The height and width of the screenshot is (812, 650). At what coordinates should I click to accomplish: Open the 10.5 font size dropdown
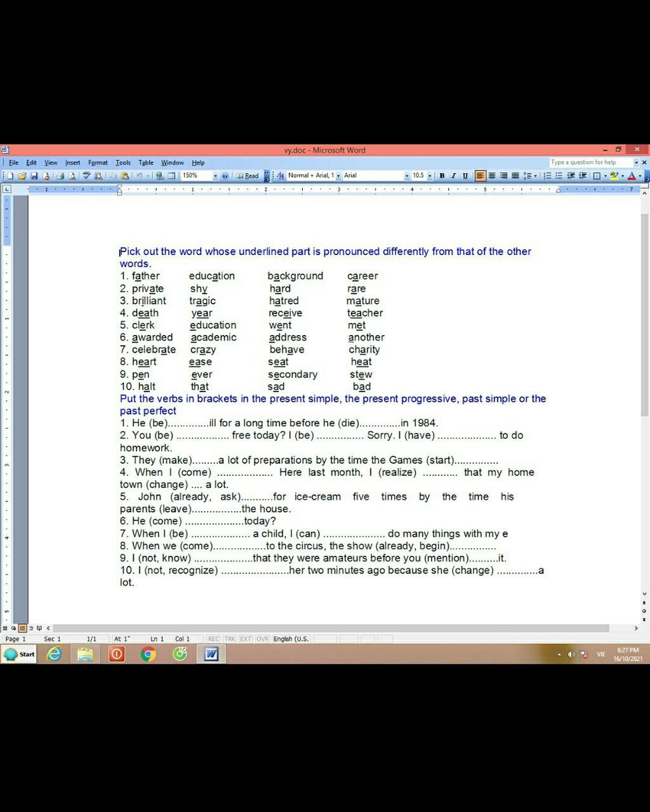point(430,176)
